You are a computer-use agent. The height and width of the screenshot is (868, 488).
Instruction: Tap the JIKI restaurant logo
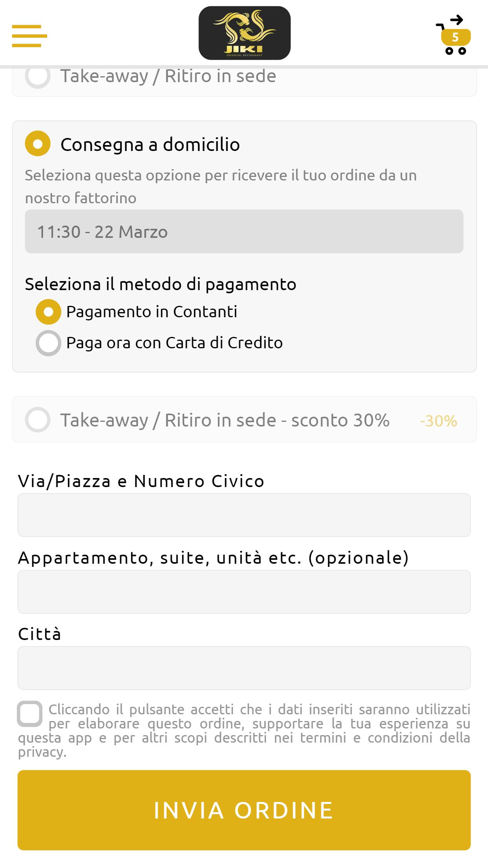point(244,33)
